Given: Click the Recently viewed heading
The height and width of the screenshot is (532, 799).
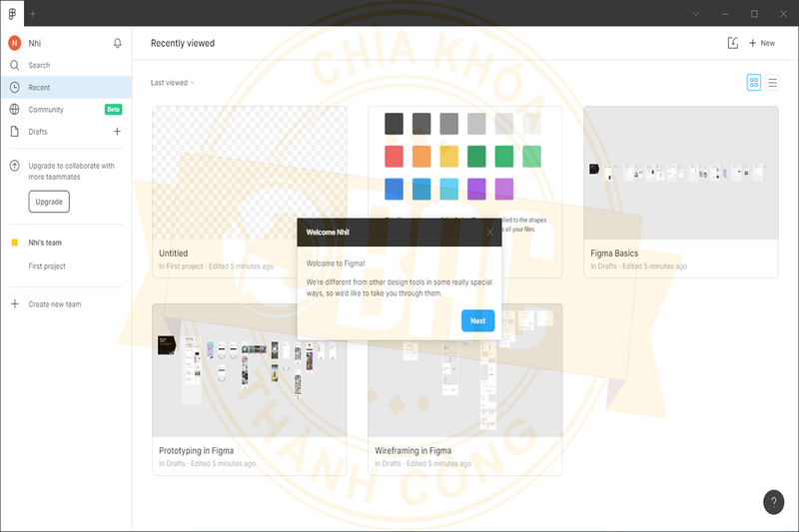Looking at the screenshot, I should (x=183, y=43).
